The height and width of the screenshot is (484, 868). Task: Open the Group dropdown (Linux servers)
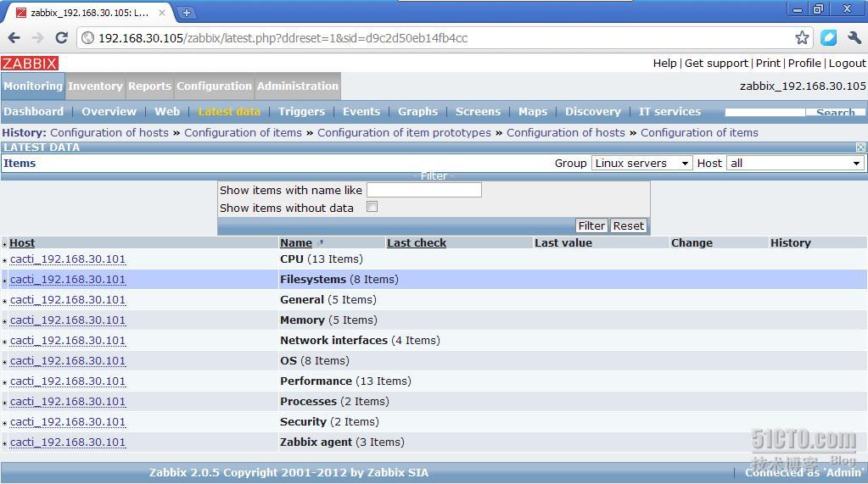641,164
